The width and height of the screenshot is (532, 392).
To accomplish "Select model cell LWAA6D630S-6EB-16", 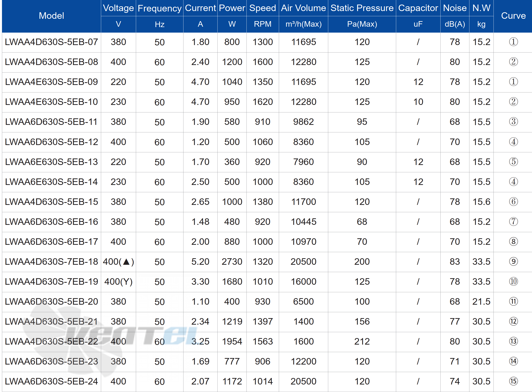I will tap(52, 222).
